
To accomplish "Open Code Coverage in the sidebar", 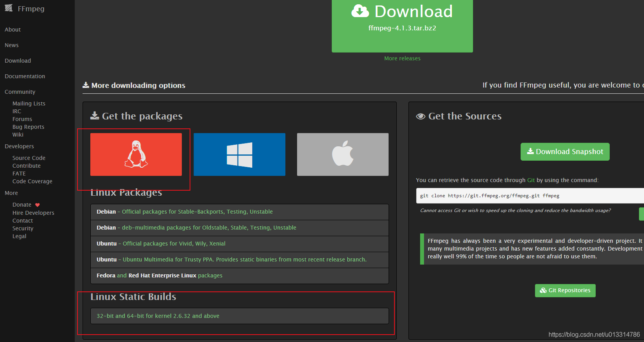I will tap(32, 181).
